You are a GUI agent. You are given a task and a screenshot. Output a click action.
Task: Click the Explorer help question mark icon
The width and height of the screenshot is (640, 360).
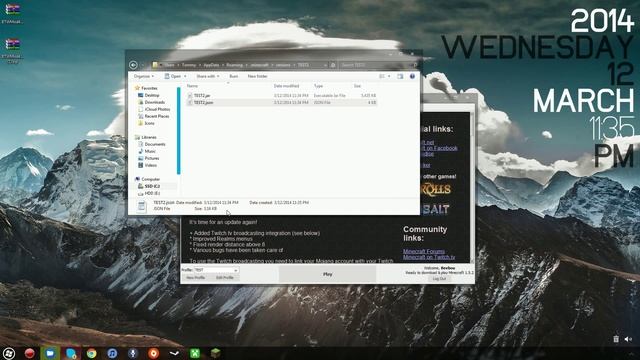tap(412, 76)
